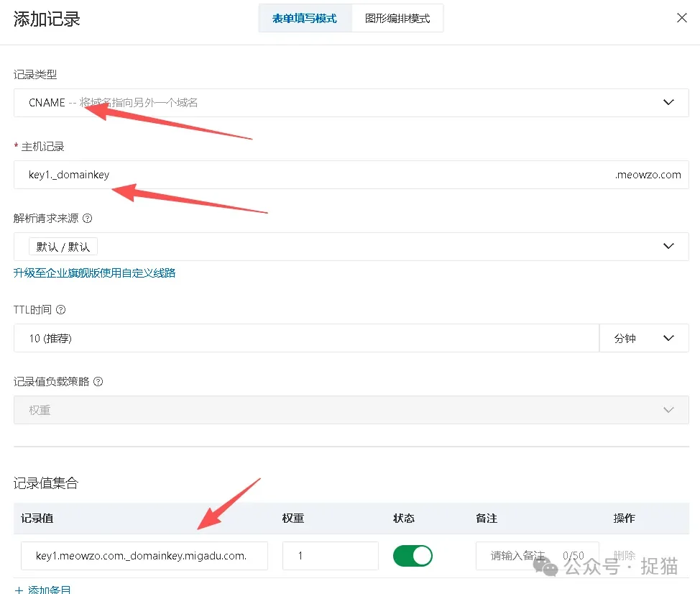Image resolution: width=700 pixels, height=594 pixels.
Task: Select the record value input with migadu.com
Action: coord(144,555)
